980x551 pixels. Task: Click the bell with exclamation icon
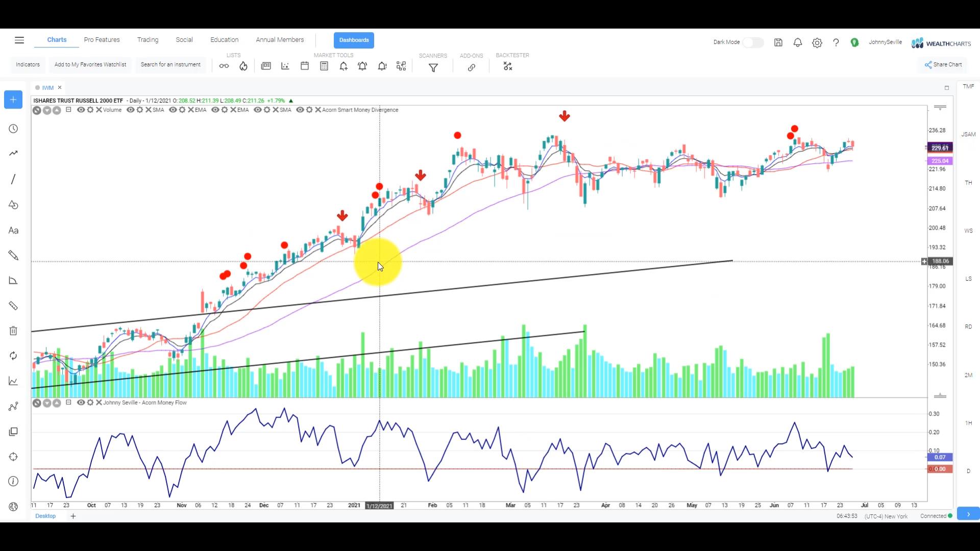[x=382, y=66]
